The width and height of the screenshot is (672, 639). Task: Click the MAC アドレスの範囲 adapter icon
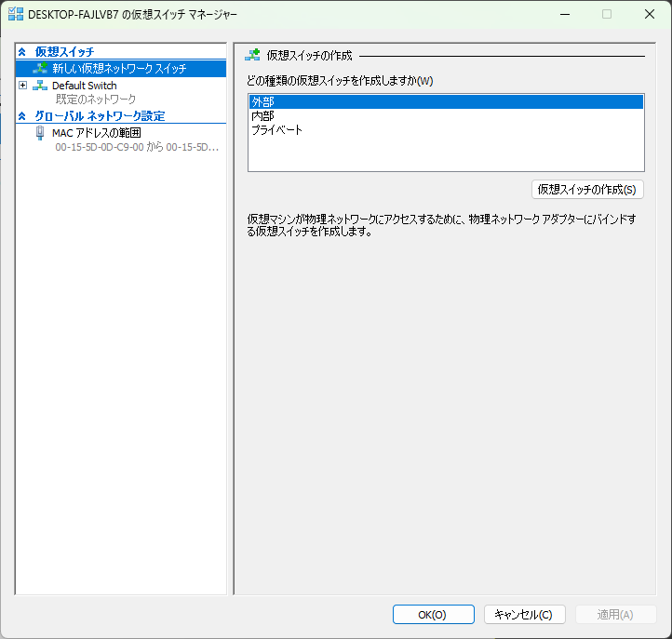pos(40,133)
